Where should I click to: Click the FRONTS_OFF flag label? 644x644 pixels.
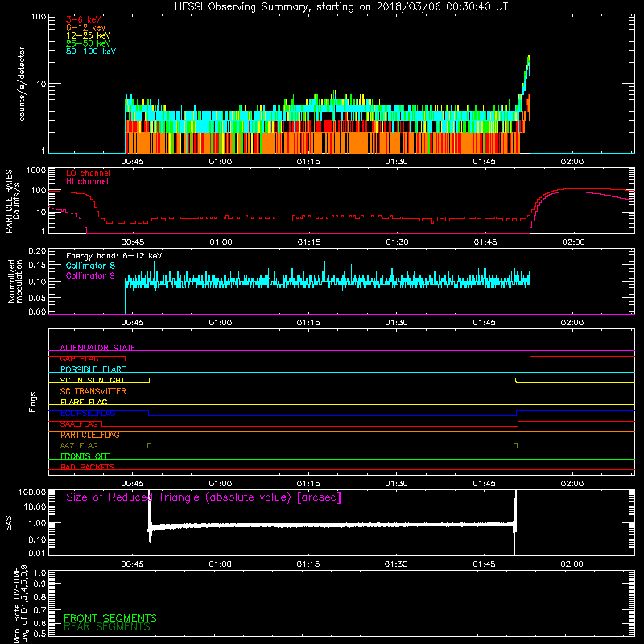pyautogui.click(x=85, y=456)
